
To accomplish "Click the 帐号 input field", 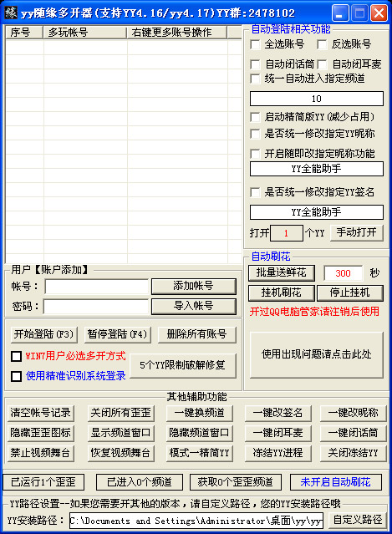I will (x=97, y=287).
